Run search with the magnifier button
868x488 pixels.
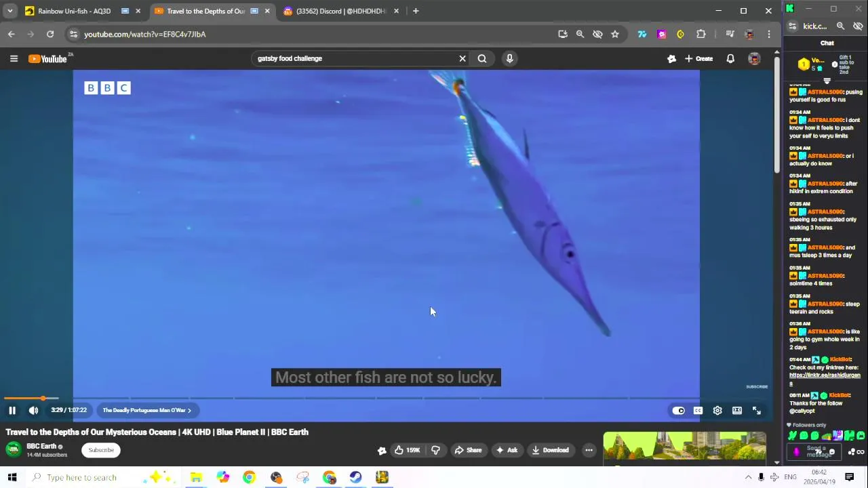click(x=482, y=58)
